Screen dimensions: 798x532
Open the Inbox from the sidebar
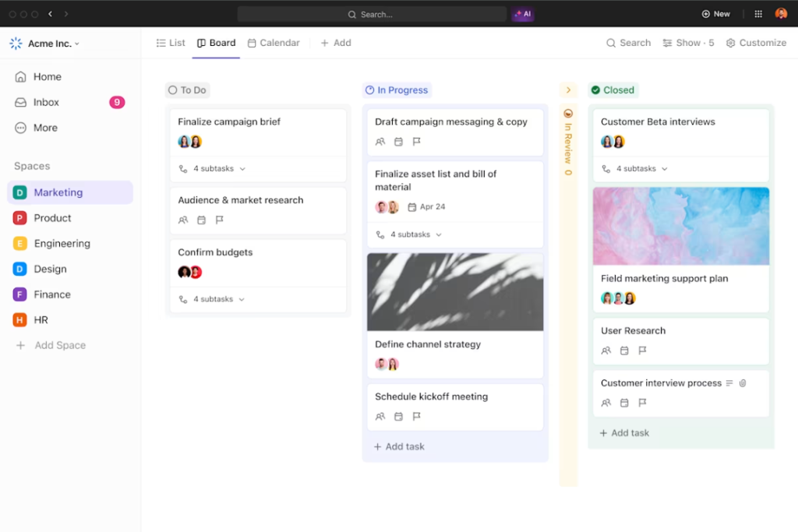[46, 102]
